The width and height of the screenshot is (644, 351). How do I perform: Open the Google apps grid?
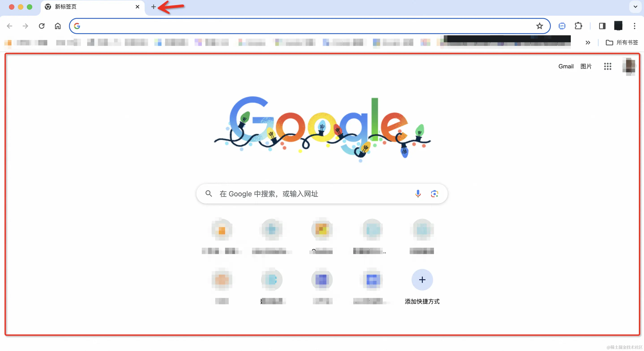coord(608,66)
